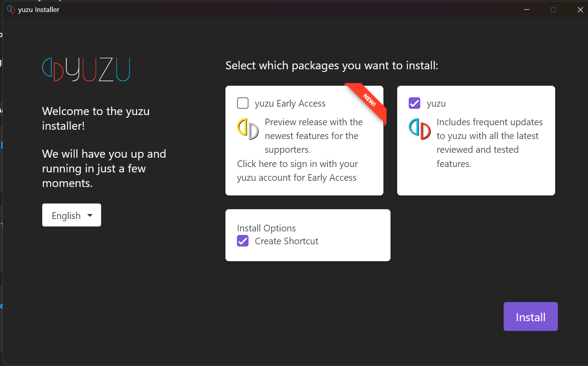
Task: Uncheck the yuzu package checkbox
Action: coord(414,103)
